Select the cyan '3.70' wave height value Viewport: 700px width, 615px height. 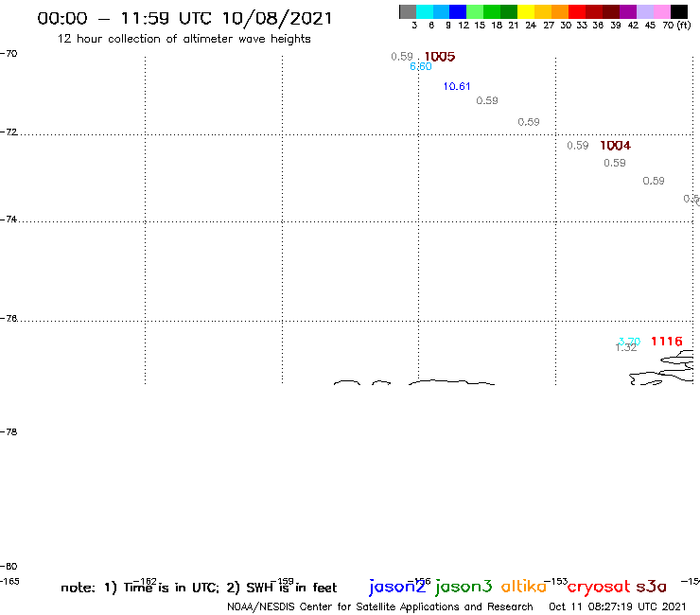pos(629,342)
